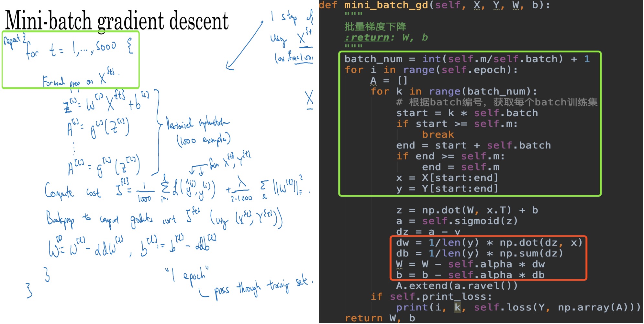Click the Chinese docstring title '批量梯度下降'

pos(375,27)
